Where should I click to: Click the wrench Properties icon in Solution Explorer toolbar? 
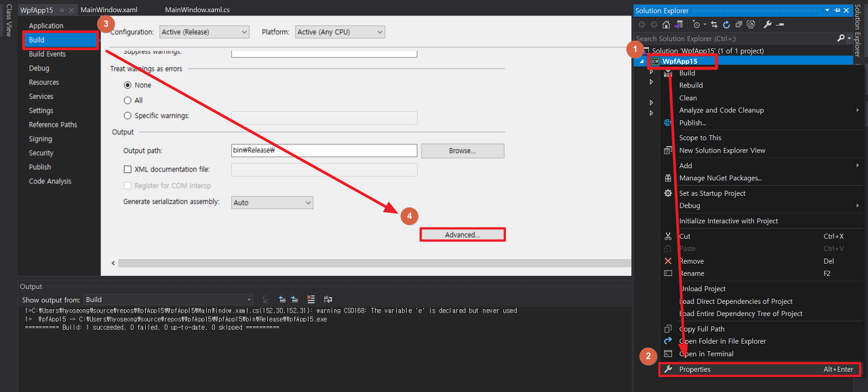[768, 24]
